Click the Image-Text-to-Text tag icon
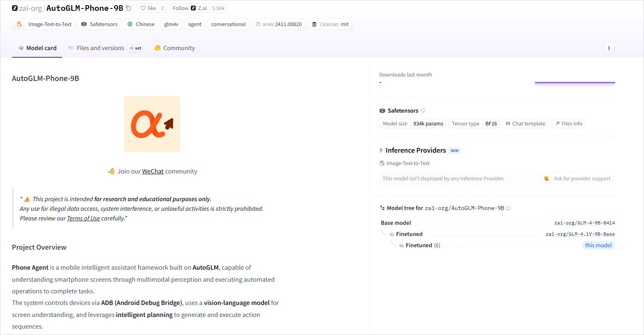This screenshot has width=644, height=335. pyautogui.click(x=19, y=24)
